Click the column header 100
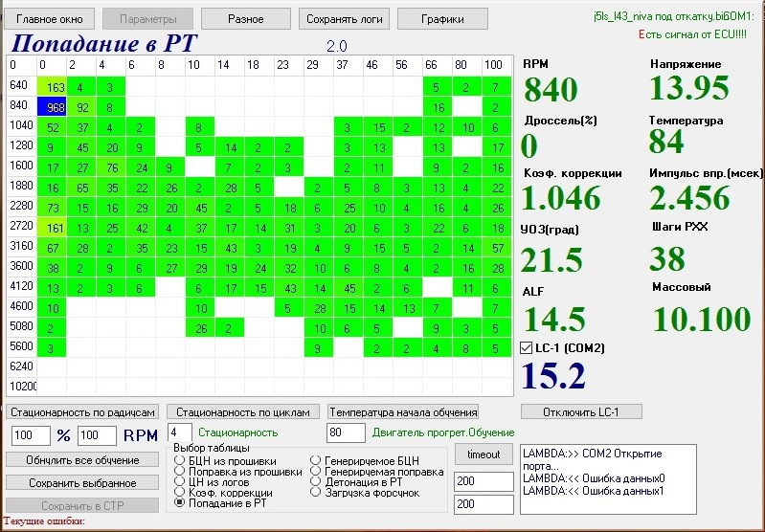765x532 pixels. [x=497, y=65]
